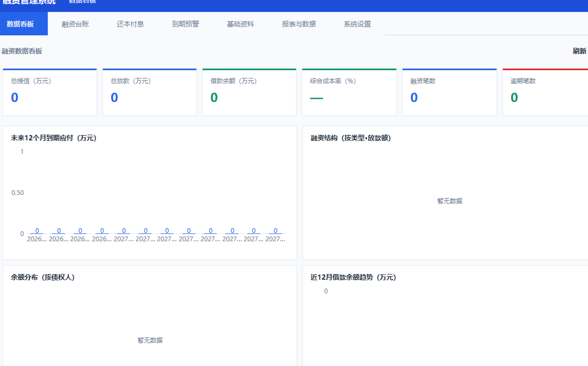Click 暂无数据 in the 融资结构 panel
Image resolution: width=588 pixels, height=366 pixels.
click(450, 201)
